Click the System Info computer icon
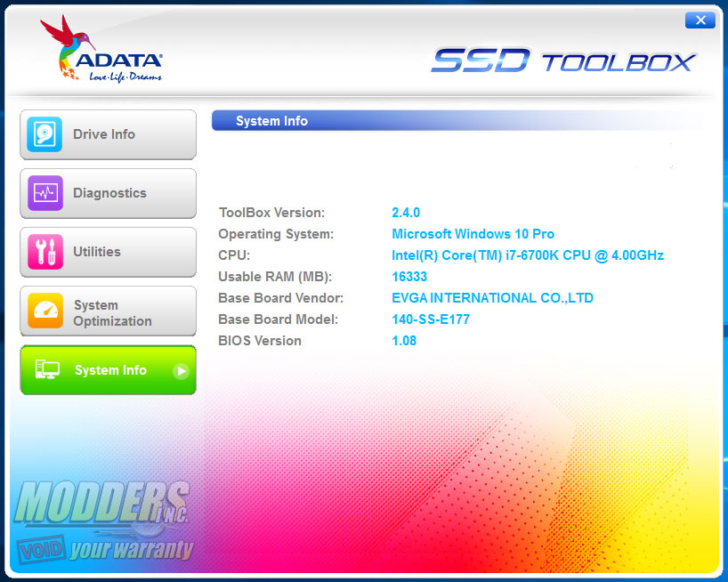This screenshot has width=728, height=582. coord(47,369)
